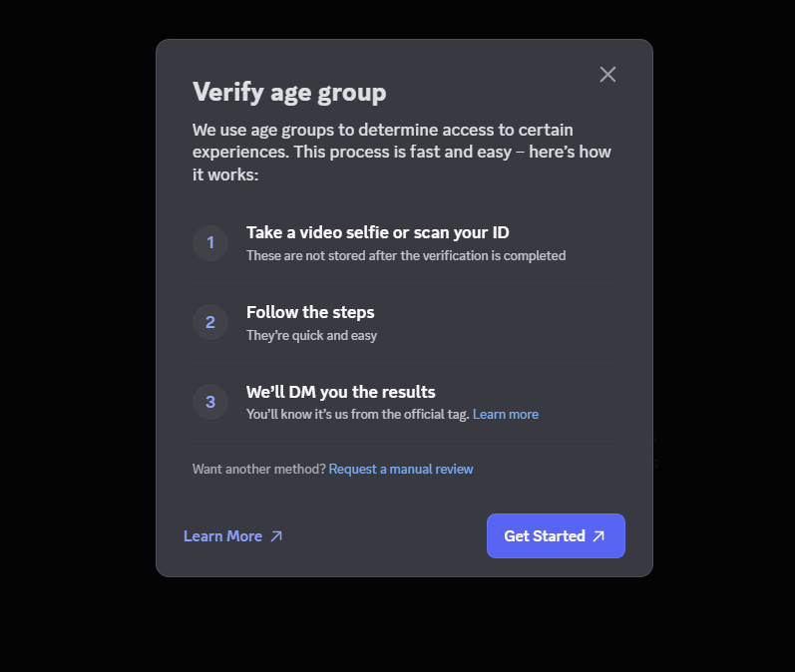Click the step 2 number badge
The width and height of the screenshot is (795, 672).
pos(210,322)
